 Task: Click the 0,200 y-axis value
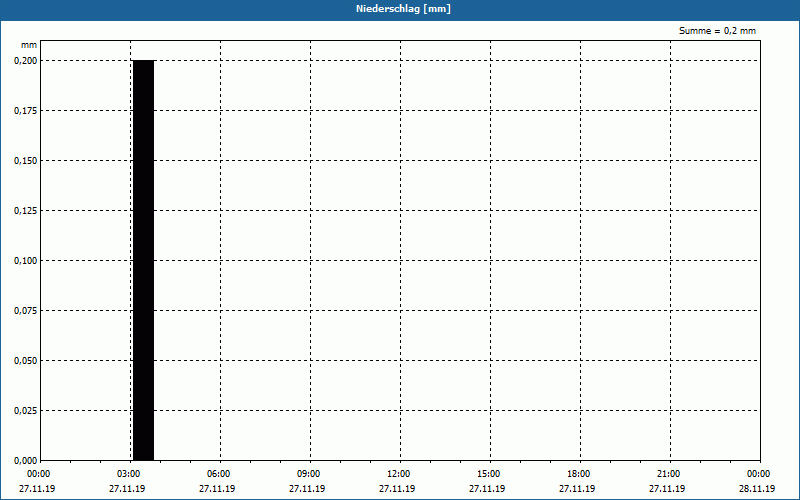[26, 60]
